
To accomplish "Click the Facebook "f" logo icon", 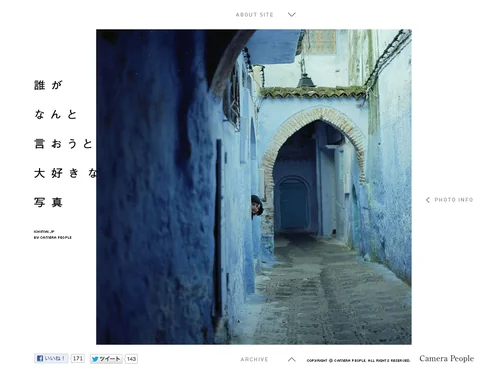I will [40, 358].
